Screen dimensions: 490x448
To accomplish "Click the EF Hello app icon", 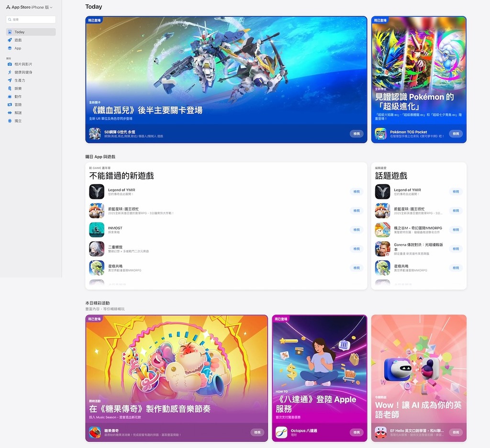I will (x=381, y=432).
